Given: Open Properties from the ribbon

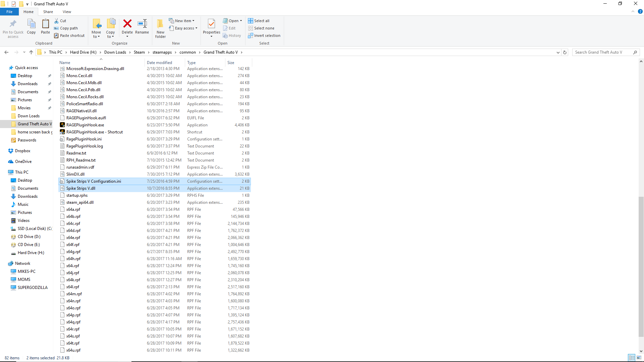Looking at the screenshot, I should pos(211,25).
